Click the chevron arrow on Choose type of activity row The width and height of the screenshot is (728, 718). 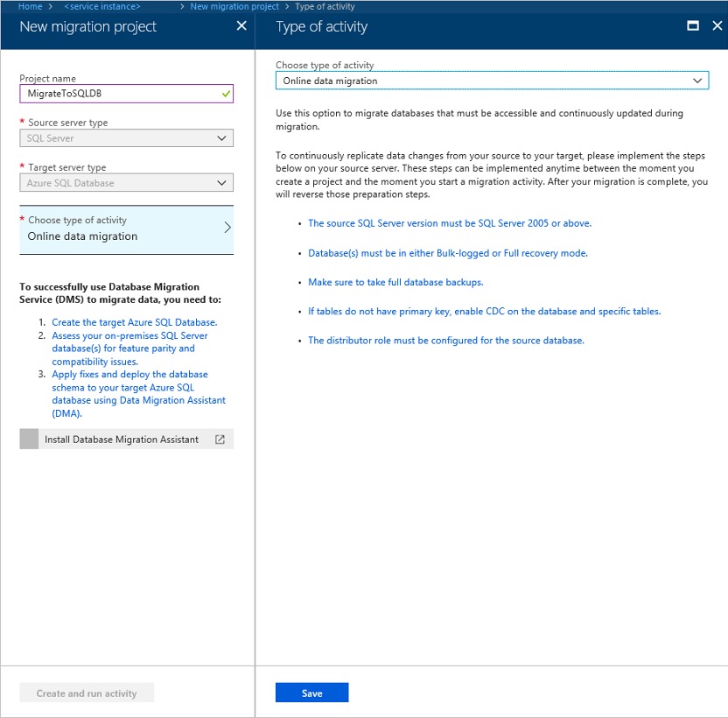227,228
